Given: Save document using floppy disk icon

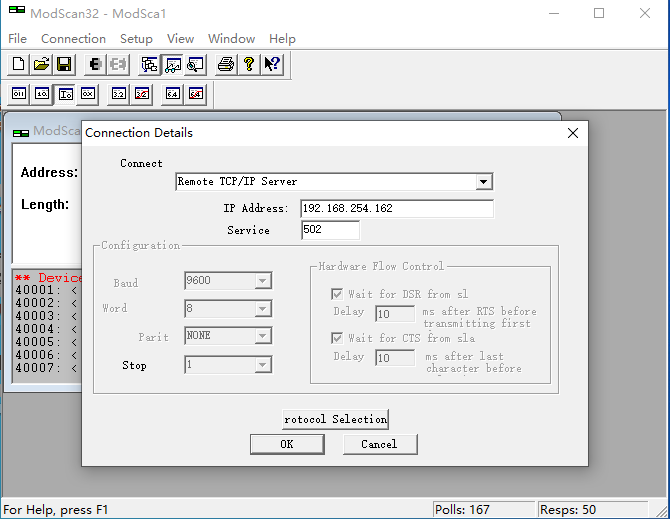Looking at the screenshot, I should [x=65, y=65].
